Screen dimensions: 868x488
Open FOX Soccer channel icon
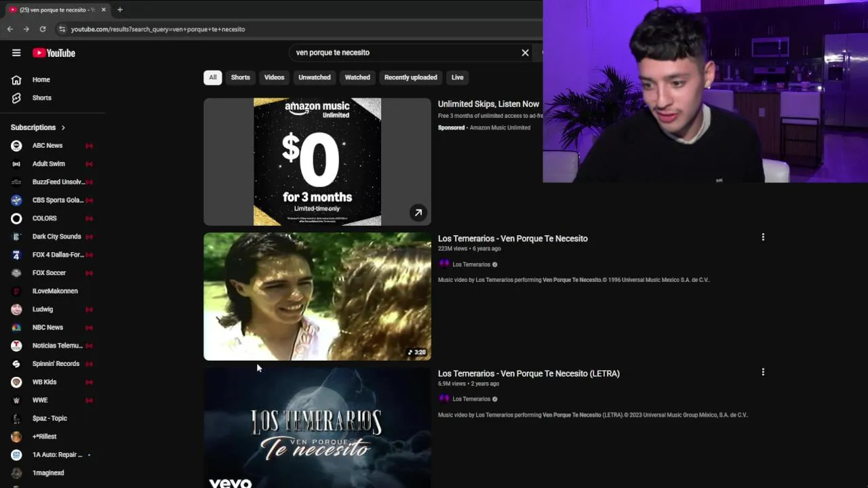tap(16, 272)
